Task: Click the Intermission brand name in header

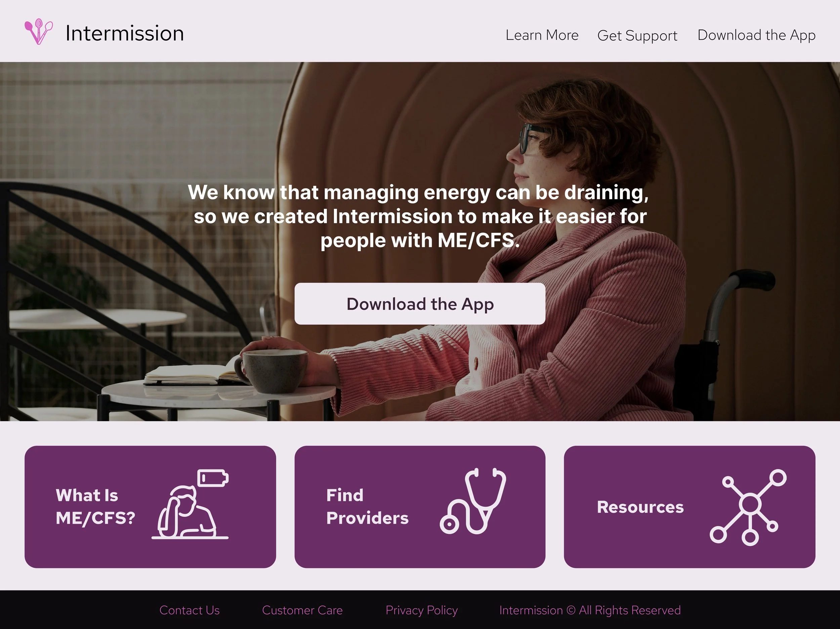Action: click(x=125, y=33)
